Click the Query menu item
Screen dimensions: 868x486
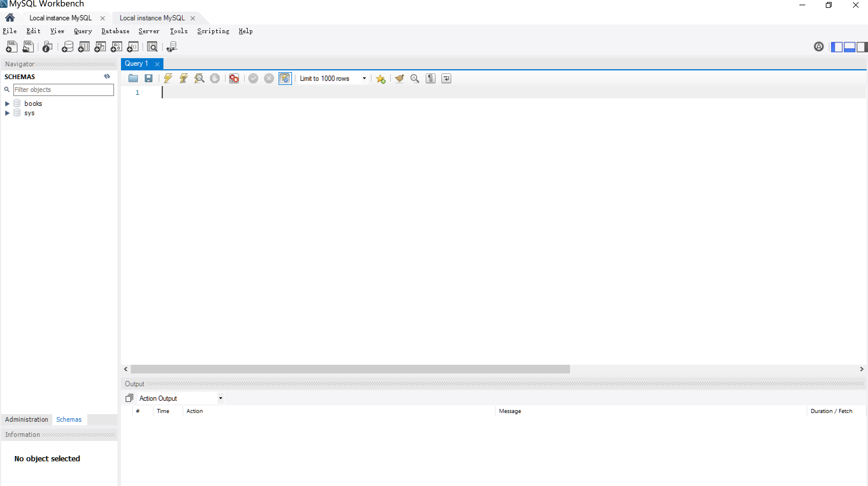point(82,31)
